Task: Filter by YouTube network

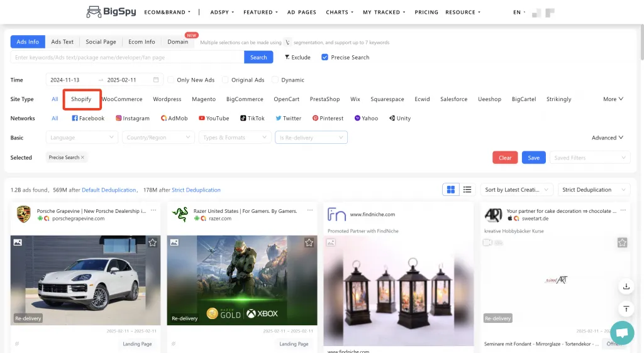Action: coord(214,118)
